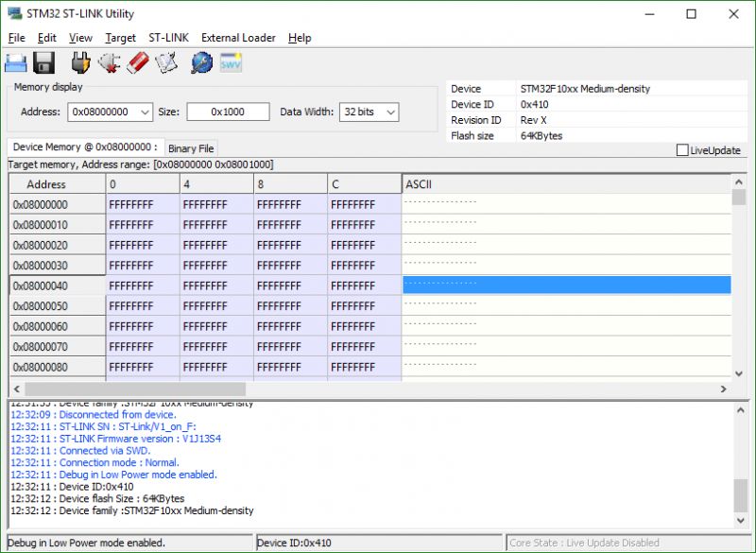The height and width of the screenshot is (553, 756).
Task: Open the Target menu
Action: [120, 38]
